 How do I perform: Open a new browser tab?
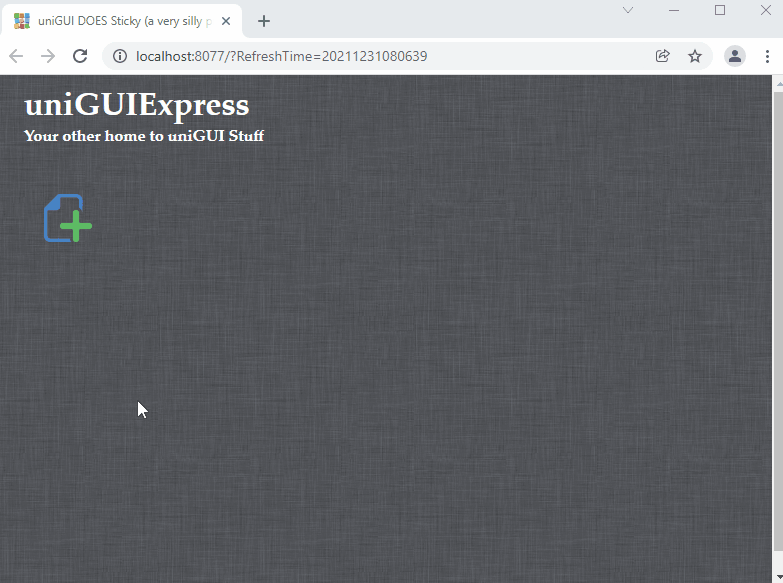[264, 21]
